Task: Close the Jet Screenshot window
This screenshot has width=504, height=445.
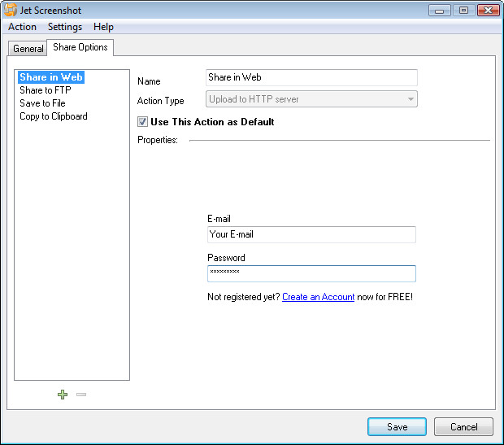Action: (x=488, y=10)
